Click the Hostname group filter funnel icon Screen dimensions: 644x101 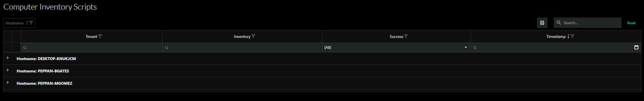[x=31, y=23]
